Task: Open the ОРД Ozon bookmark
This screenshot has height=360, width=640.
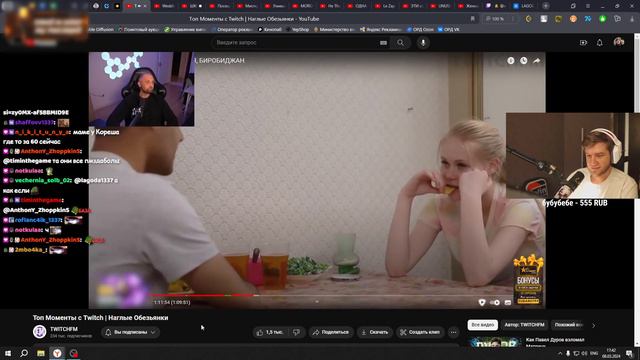Action: pyautogui.click(x=420, y=29)
